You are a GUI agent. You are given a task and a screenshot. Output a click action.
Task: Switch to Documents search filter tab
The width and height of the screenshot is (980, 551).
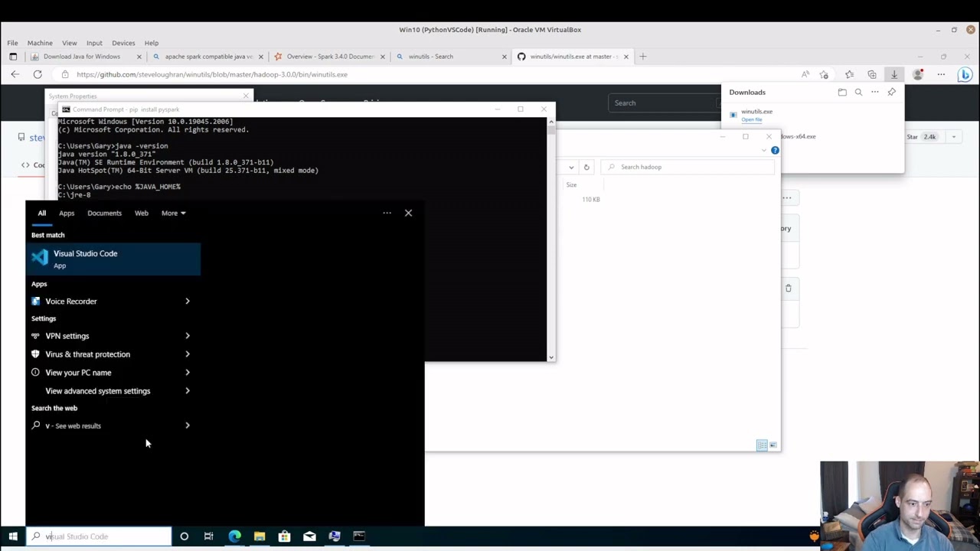click(x=104, y=213)
